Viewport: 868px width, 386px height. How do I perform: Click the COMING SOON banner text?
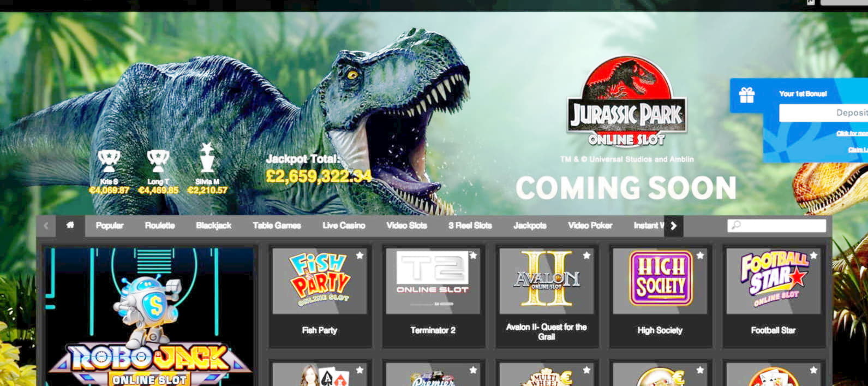[626, 188]
